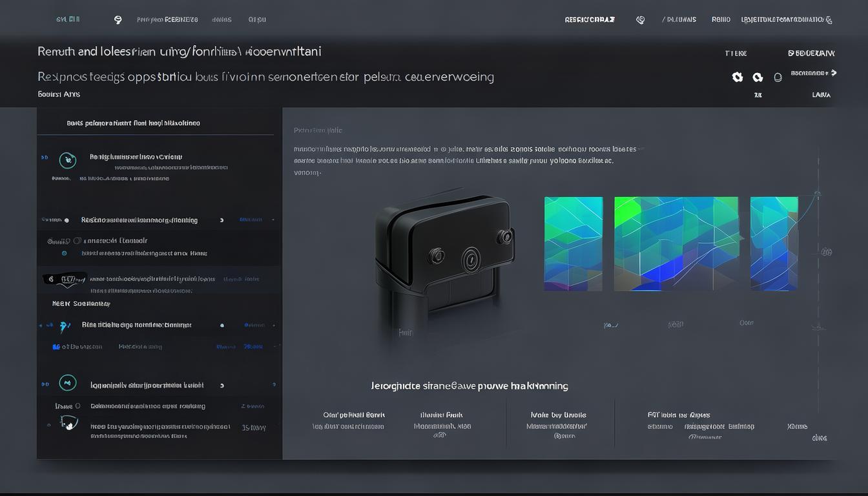Screen dimensions: 868x496
Task: Click the top handle on the vertical slider
Action: tap(817, 193)
